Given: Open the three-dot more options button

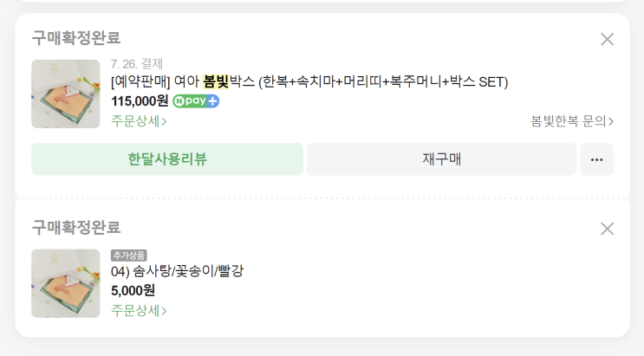Looking at the screenshot, I should coord(596,159).
